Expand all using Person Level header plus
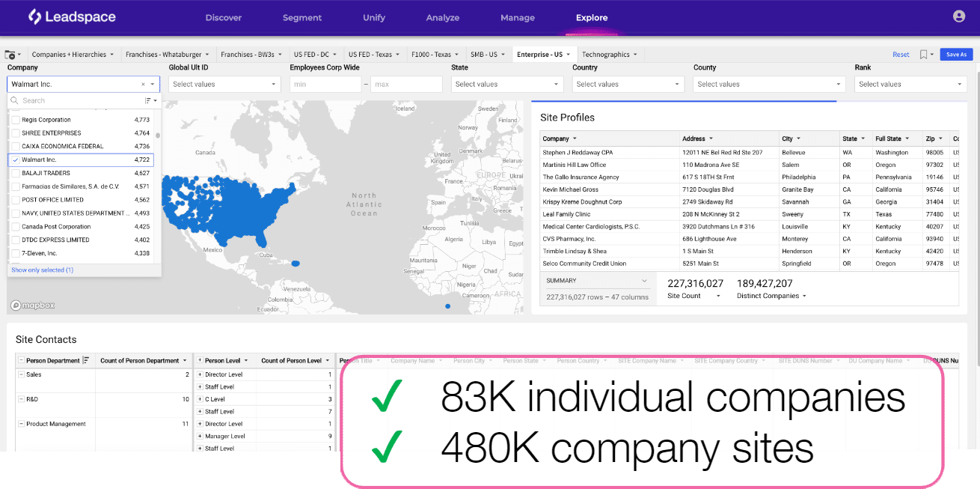This screenshot has height=489, width=980. [200, 361]
